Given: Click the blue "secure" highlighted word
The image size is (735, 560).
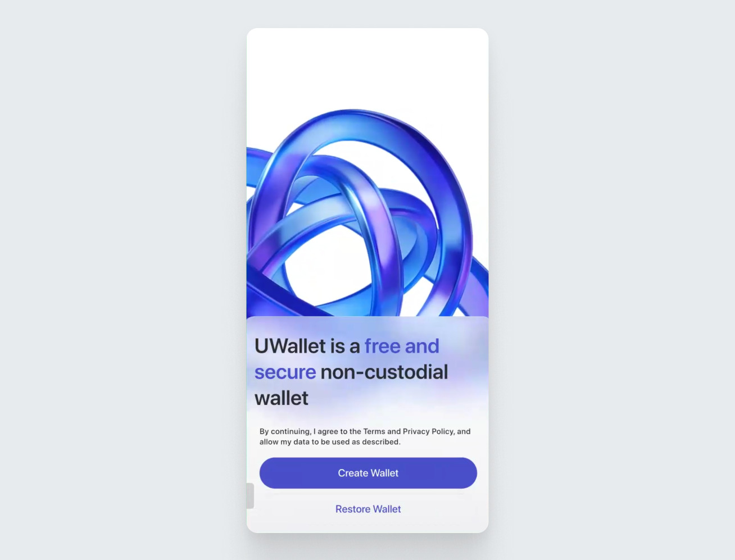Looking at the screenshot, I should tap(285, 372).
